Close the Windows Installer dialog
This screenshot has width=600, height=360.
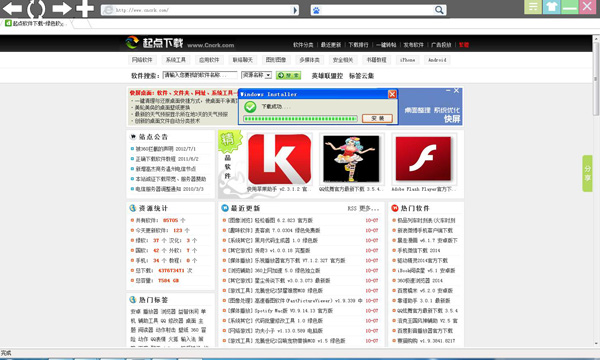[392, 94]
